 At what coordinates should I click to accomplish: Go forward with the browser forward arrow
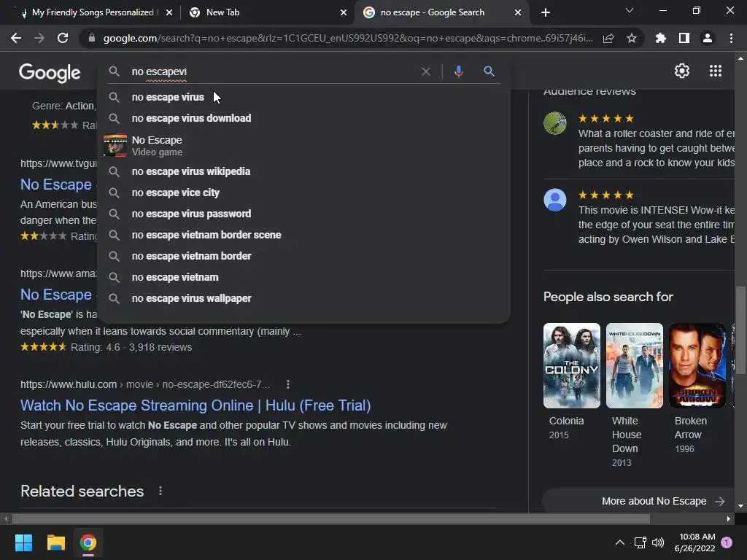coord(39,38)
